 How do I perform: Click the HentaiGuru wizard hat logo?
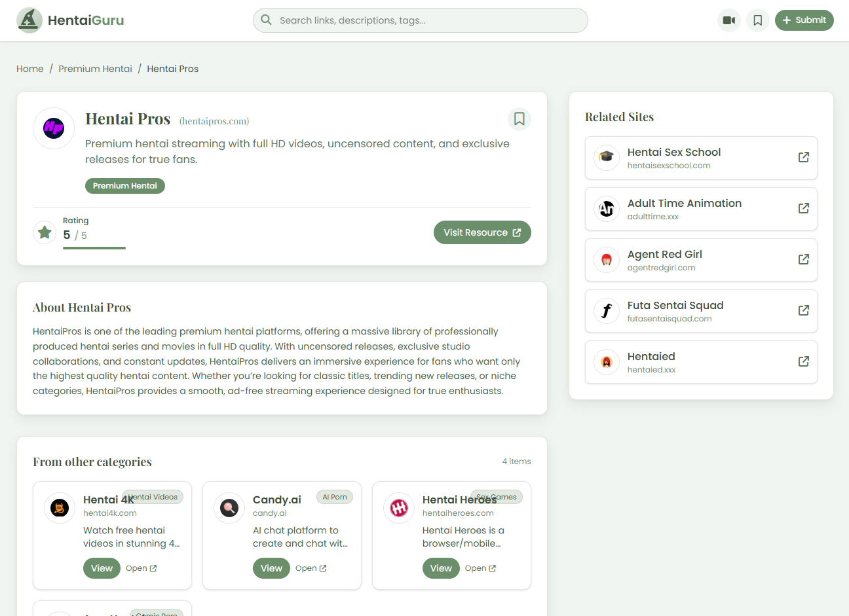pos(29,20)
